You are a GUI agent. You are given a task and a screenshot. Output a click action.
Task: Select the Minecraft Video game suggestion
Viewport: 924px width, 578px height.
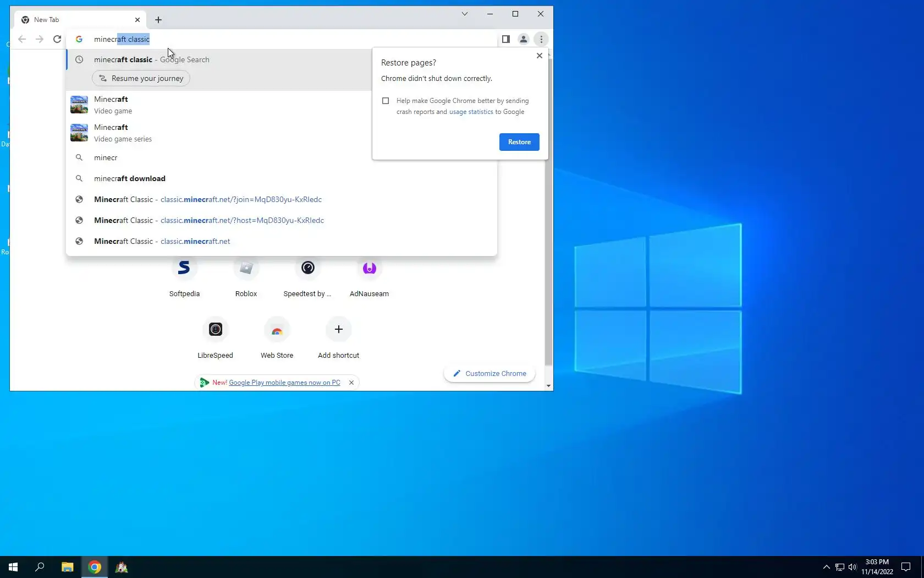click(219, 105)
